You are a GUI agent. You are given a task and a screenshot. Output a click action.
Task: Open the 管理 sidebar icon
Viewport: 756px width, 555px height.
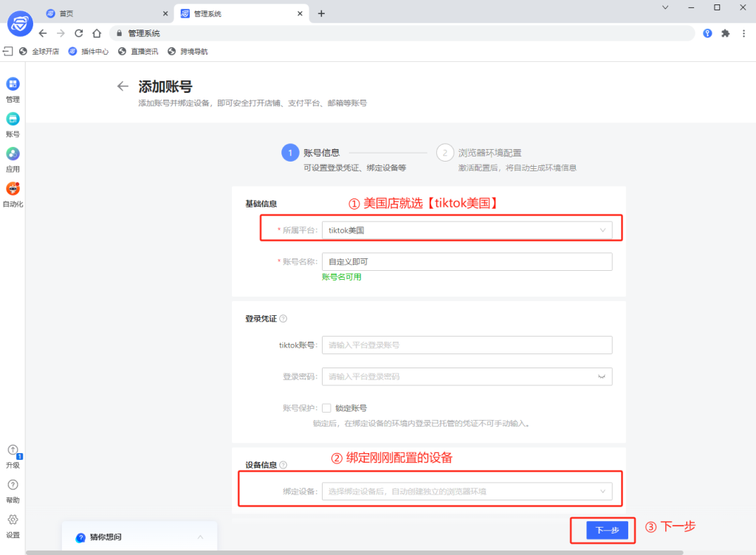click(13, 84)
